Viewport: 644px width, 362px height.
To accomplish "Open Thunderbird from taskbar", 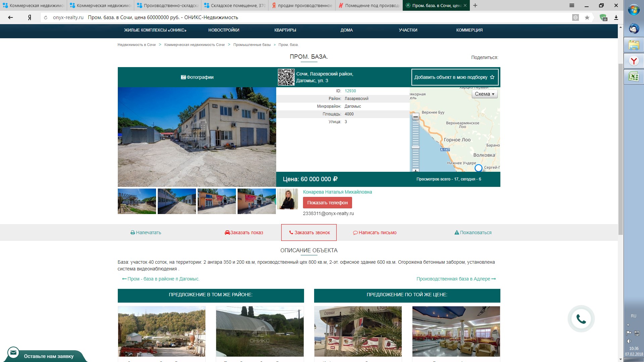I will pyautogui.click(x=634, y=29).
